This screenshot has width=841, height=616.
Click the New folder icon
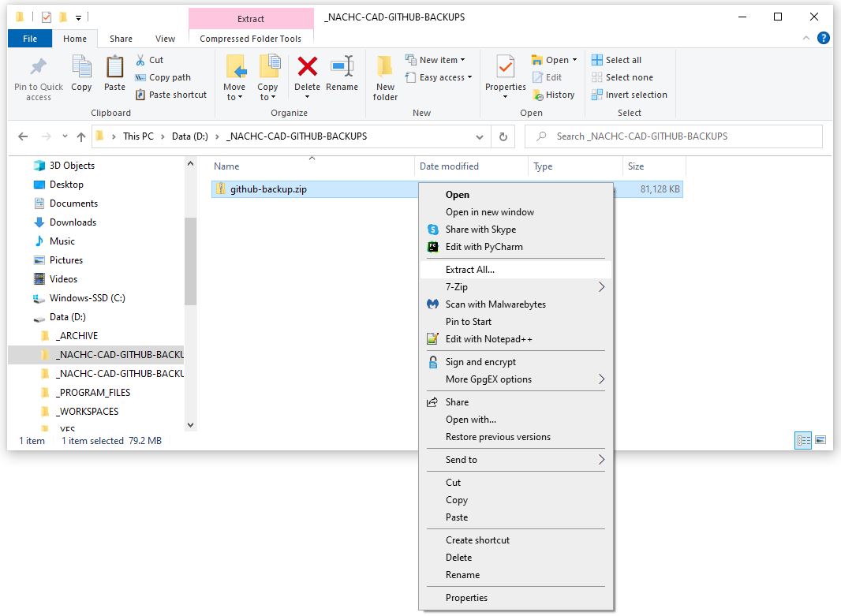(x=385, y=67)
